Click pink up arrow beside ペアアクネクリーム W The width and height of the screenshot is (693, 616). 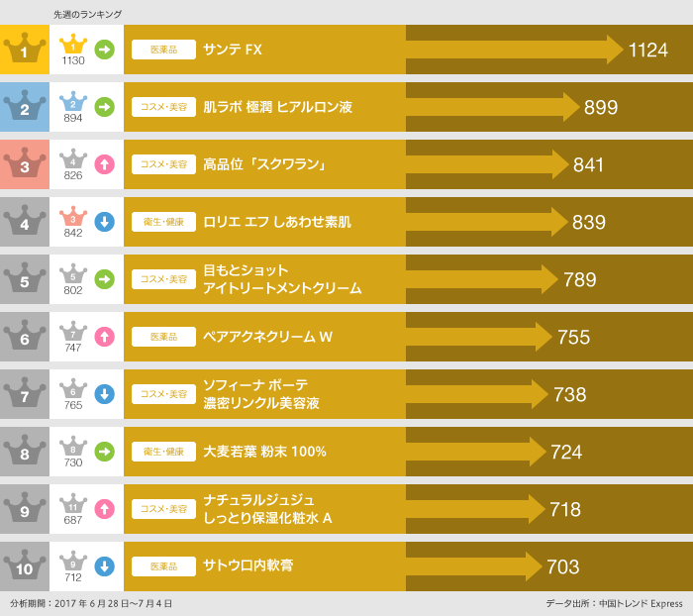tap(104, 337)
